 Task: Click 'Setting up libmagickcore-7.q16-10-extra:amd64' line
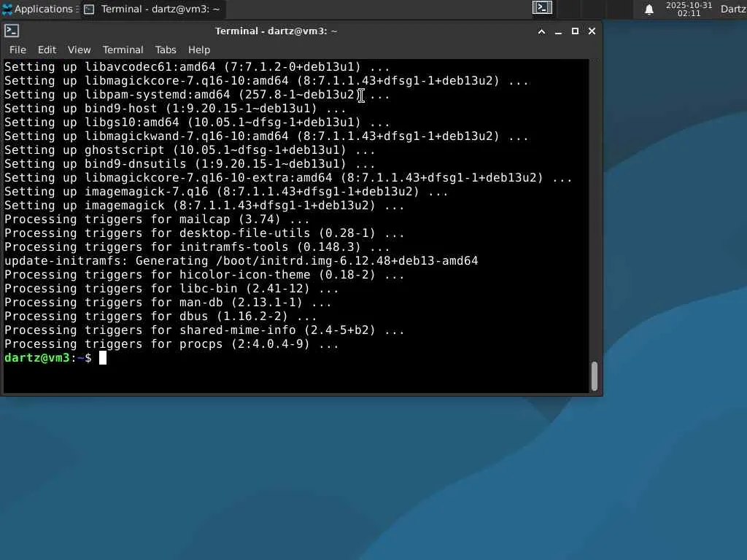pos(288,178)
